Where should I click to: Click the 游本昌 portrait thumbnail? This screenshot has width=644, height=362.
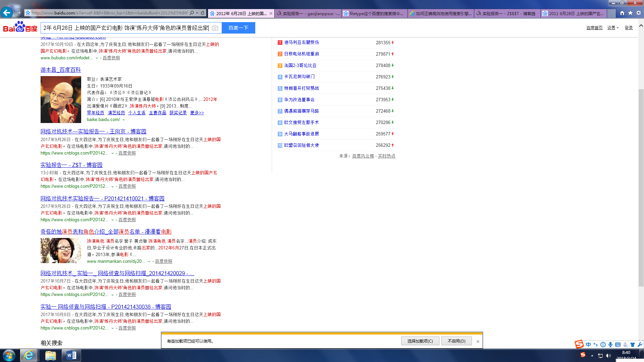click(61, 100)
